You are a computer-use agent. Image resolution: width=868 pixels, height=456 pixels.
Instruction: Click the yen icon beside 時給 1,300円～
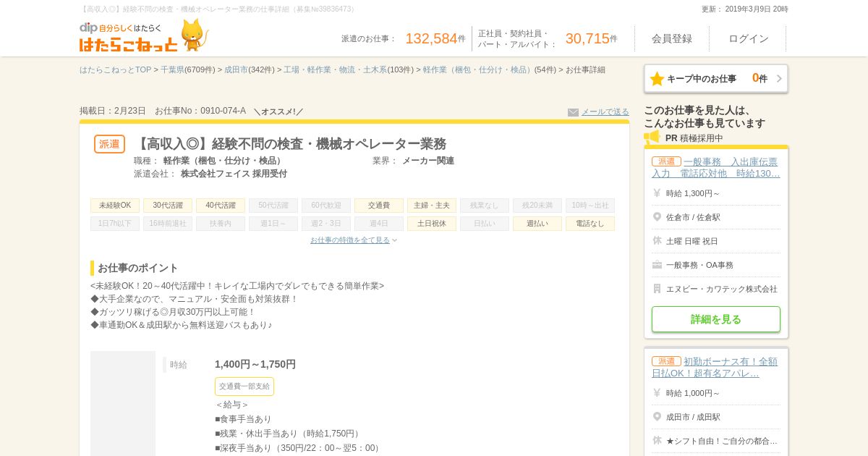coord(657,193)
